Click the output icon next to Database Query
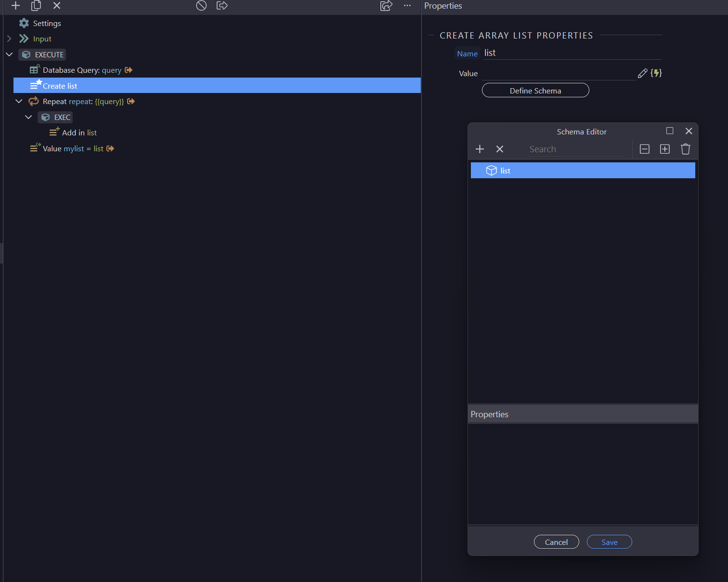Viewport: 728px width, 582px height. pos(129,70)
